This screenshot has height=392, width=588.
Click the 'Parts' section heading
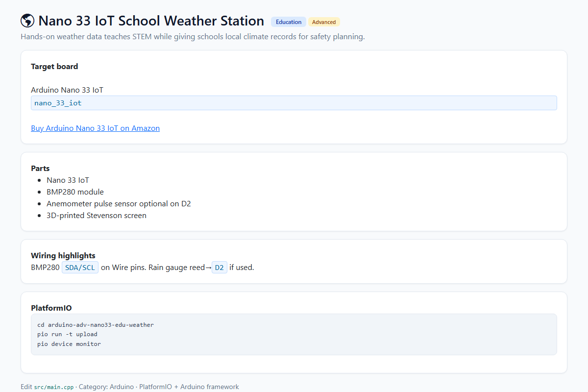40,169
